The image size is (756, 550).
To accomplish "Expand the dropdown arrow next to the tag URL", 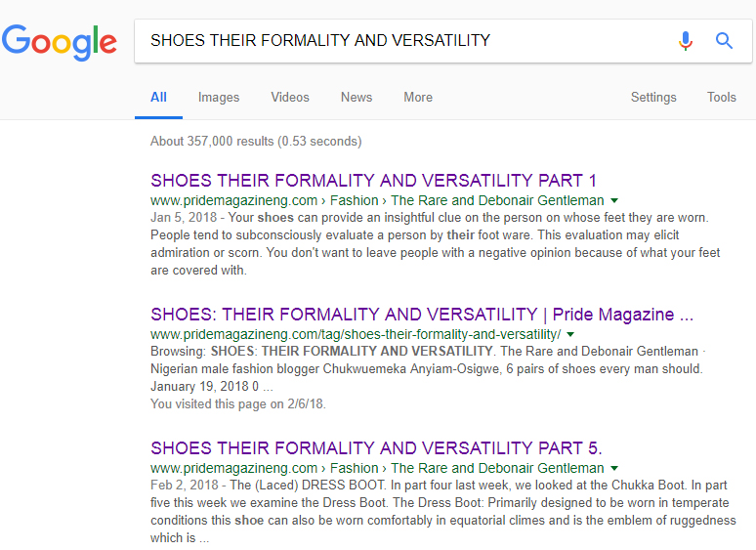I will pyautogui.click(x=569, y=334).
